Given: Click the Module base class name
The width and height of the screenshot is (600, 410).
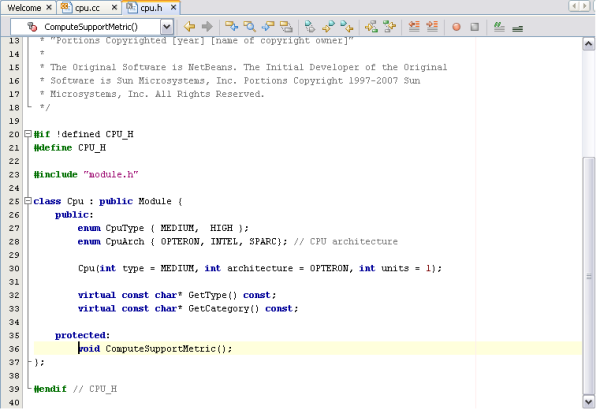Looking at the screenshot, I should coord(155,201).
